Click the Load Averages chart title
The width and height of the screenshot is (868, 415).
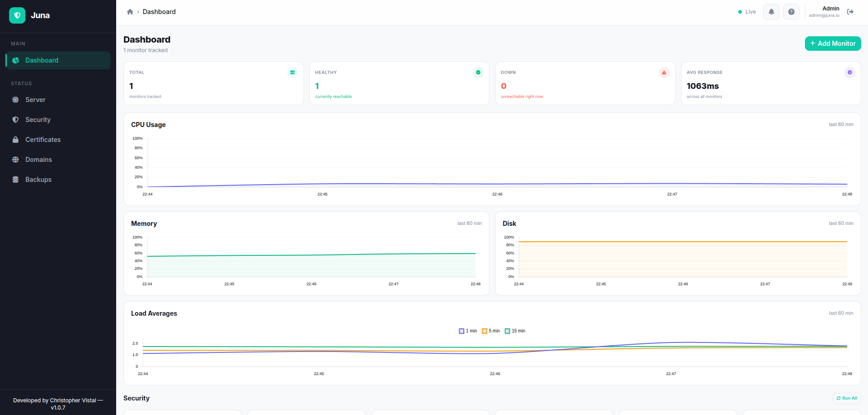click(x=154, y=313)
